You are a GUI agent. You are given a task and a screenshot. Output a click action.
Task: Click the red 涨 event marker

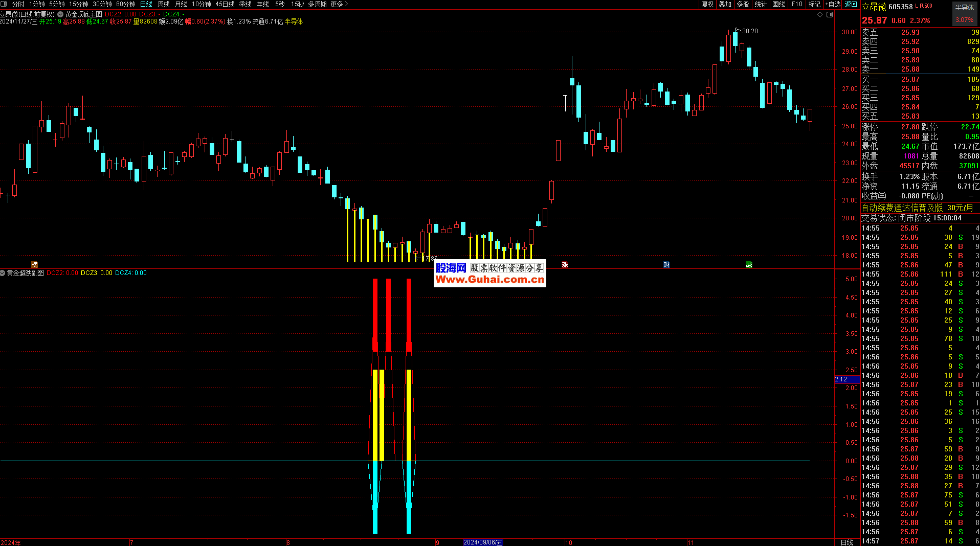click(565, 264)
